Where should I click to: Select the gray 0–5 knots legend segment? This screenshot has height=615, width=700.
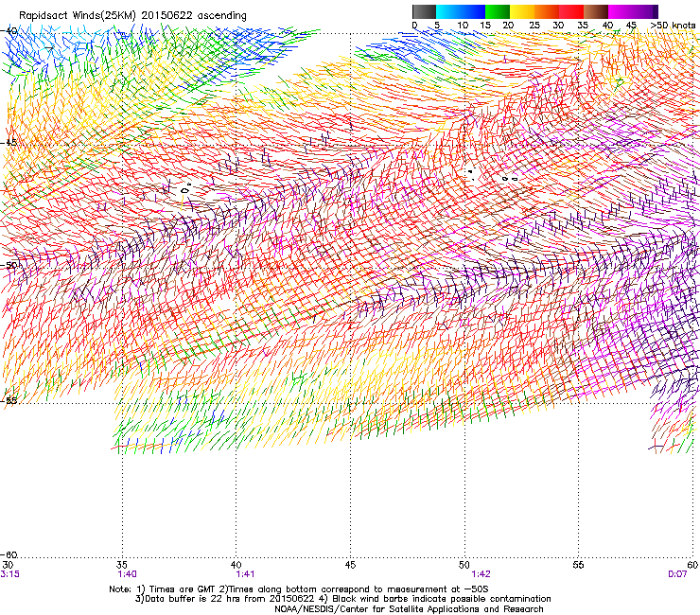[x=424, y=11]
